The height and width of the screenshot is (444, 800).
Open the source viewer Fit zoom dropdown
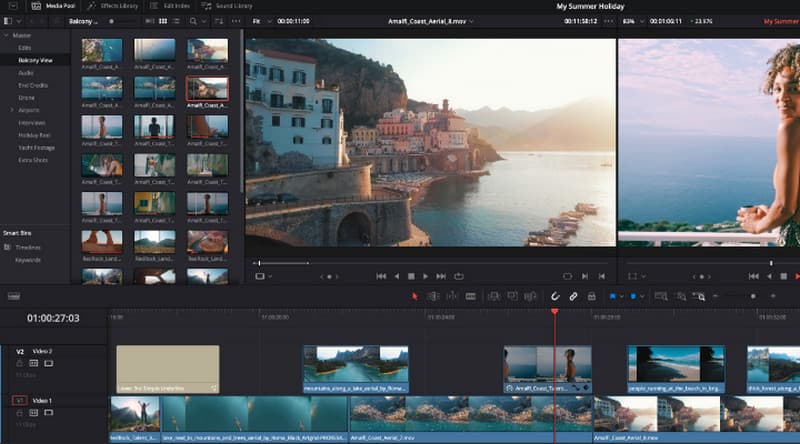[261, 21]
